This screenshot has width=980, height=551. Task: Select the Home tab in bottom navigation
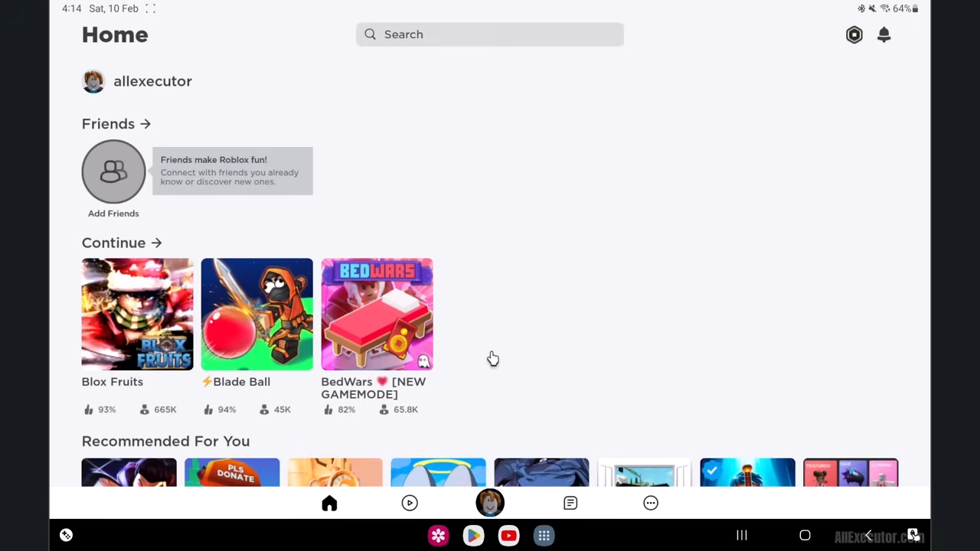329,503
